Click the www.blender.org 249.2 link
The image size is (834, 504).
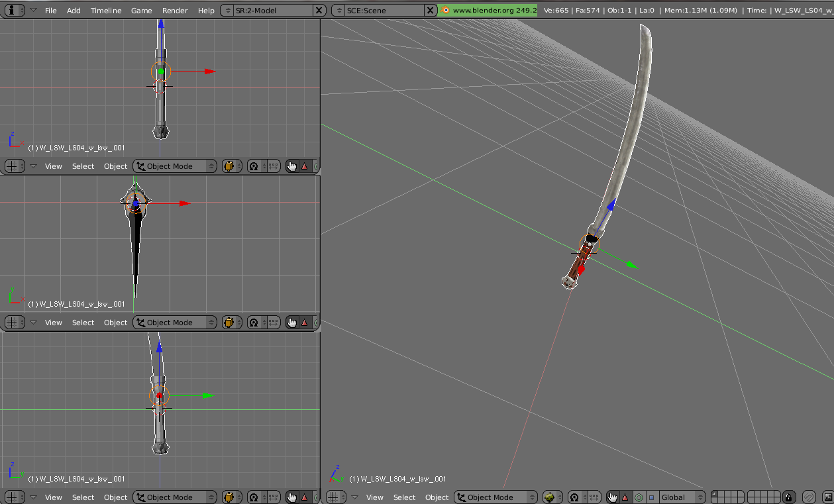[494, 11]
